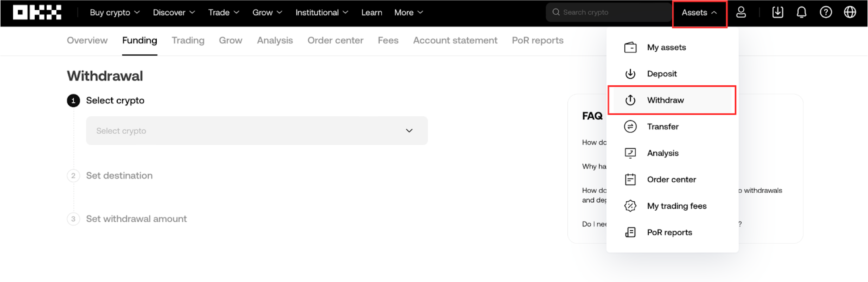Click the FAQ heading
The height and width of the screenshot is (282, 868).
coord(592,116)
